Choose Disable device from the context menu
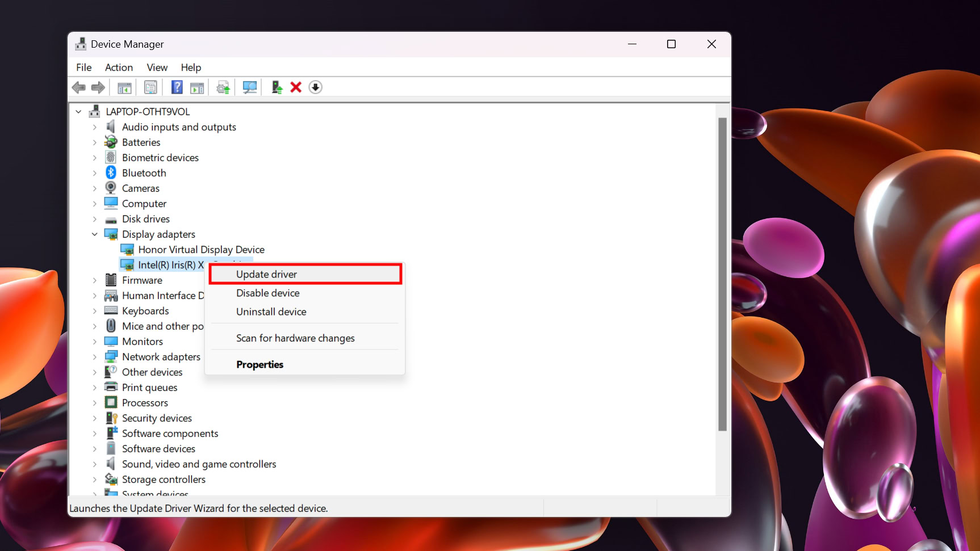 coord(305,293)
